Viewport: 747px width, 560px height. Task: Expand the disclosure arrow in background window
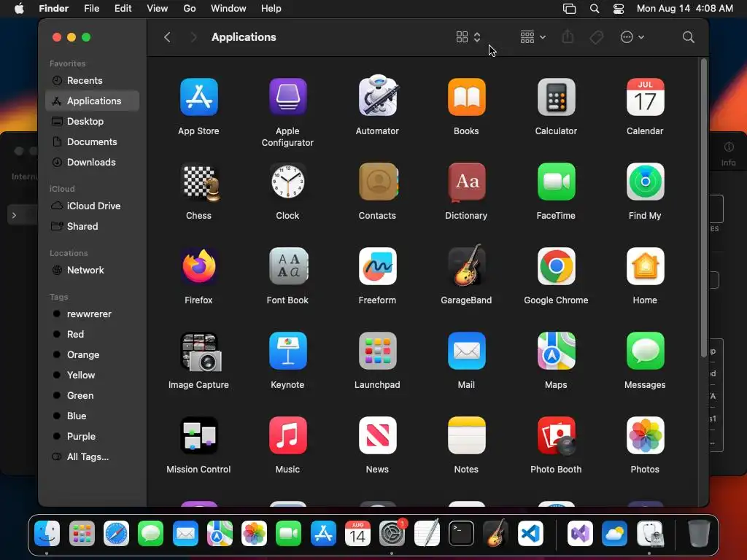pyautogui.click(x=15, y=215)
